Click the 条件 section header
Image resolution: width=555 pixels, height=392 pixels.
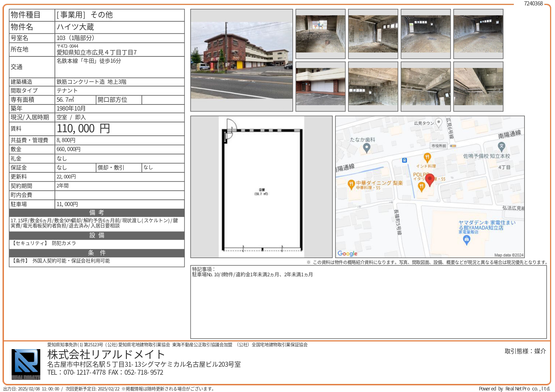(x=97, y=253)
